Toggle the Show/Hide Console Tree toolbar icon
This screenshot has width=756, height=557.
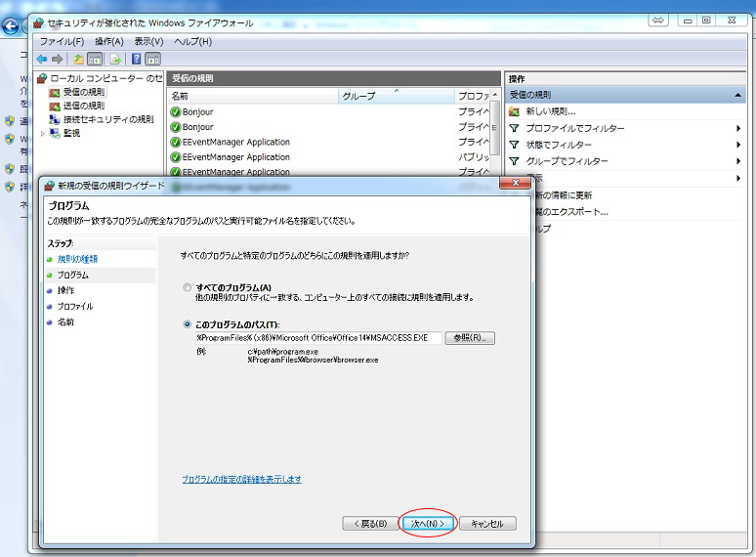coord(95,60)
